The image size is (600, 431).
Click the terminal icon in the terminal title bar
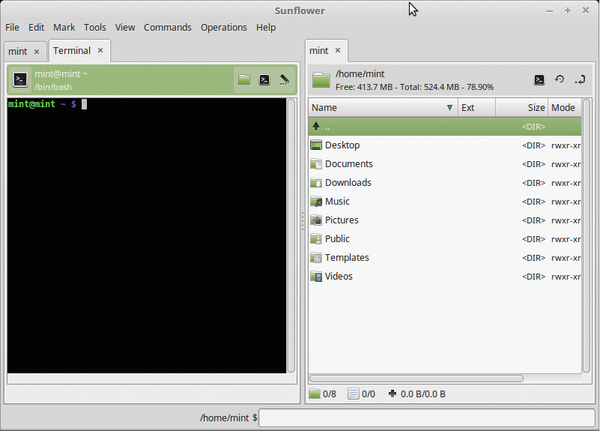click(264, 80)
